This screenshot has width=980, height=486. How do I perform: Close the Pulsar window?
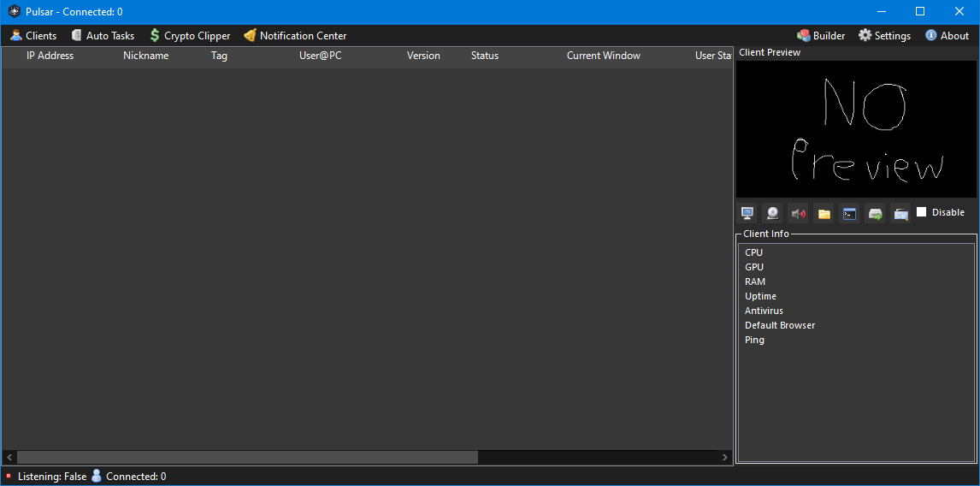tap(959, 11)
